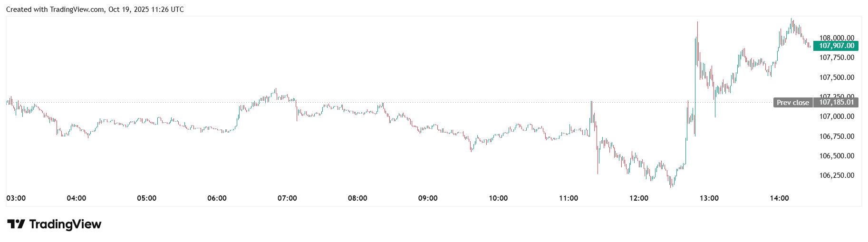Click the 09:00 time axis label
The width and height of the screenshot is (868, 242).
point(428,198)
